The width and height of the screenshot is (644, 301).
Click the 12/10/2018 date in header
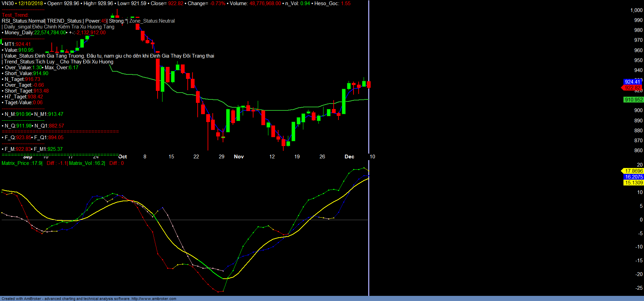30,3
